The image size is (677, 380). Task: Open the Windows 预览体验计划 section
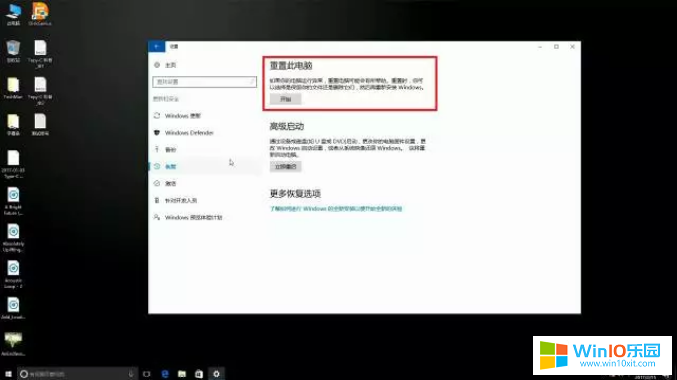coord(193,217)
